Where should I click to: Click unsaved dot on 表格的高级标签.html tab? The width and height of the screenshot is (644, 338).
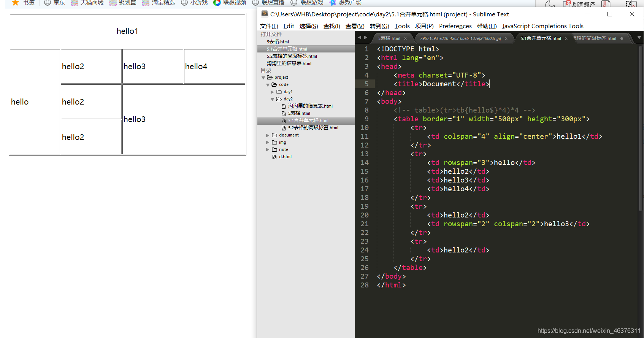click(622, 38)
